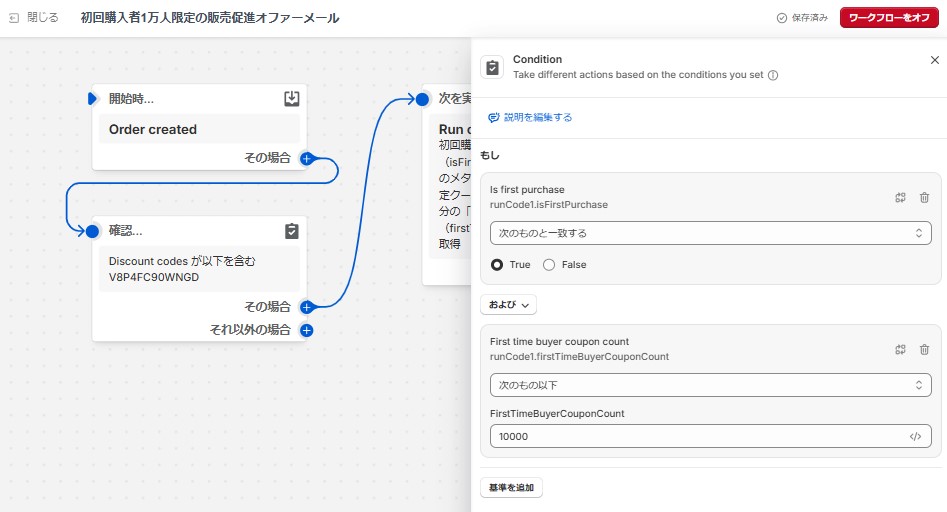
Task: Open the および logic operator dropdown
Action: click(x=509, y=305)
